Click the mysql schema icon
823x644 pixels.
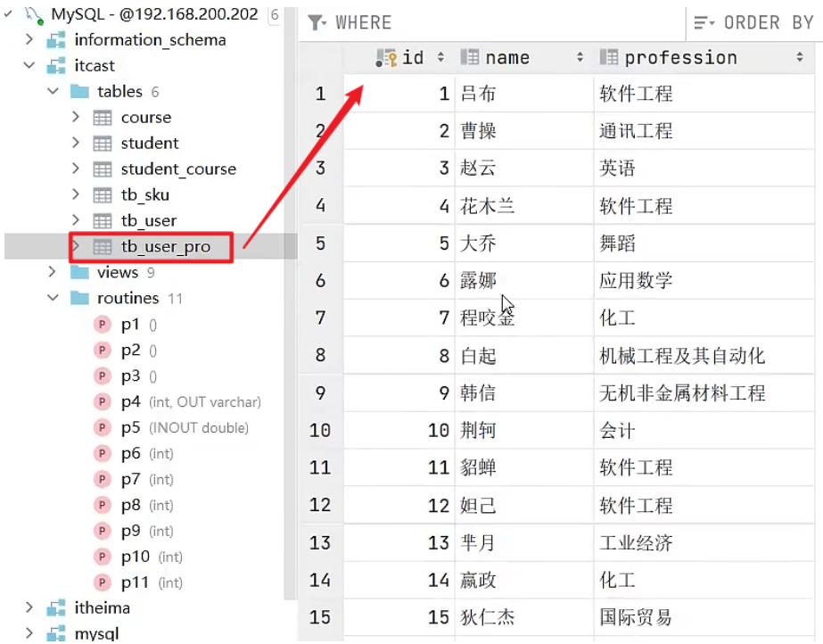coord(56,633)
